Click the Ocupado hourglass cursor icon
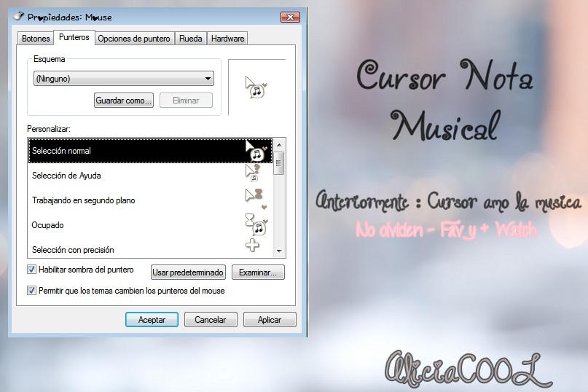 coord(256,224)
